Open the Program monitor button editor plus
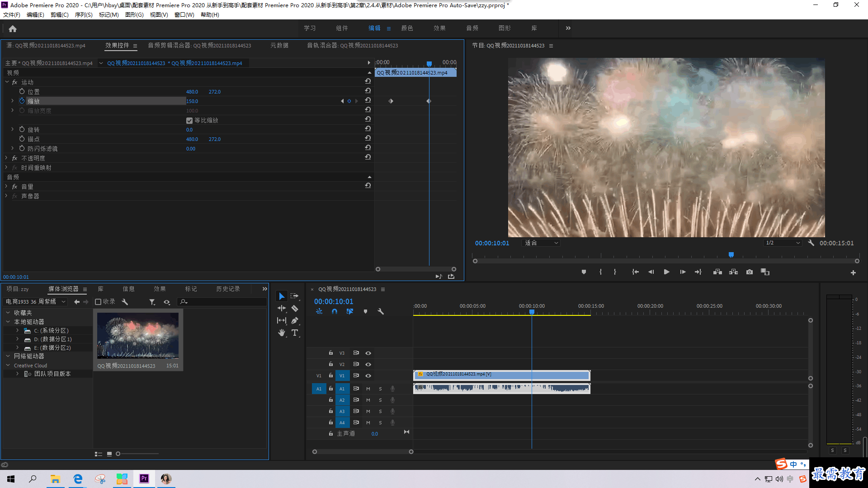 (x=853, y=272)
